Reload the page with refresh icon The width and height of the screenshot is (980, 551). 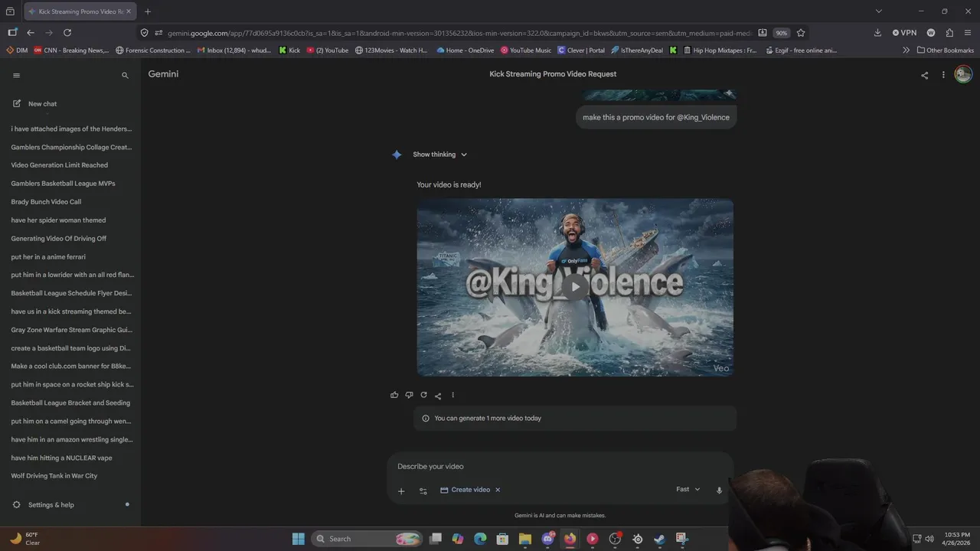point(67,33)
